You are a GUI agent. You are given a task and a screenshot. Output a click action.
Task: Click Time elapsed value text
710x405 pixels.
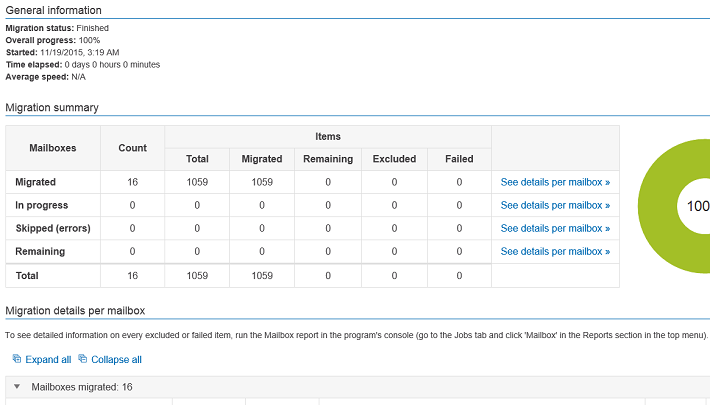[112, 65]
